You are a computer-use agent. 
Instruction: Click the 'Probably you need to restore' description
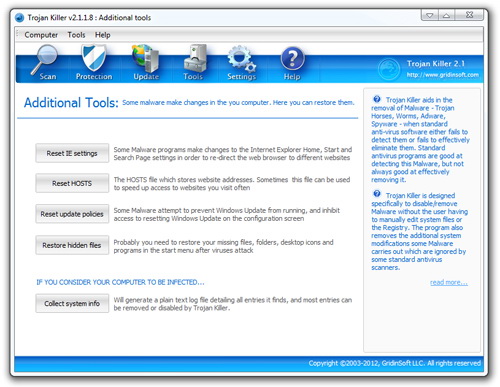tap(223, 246)
